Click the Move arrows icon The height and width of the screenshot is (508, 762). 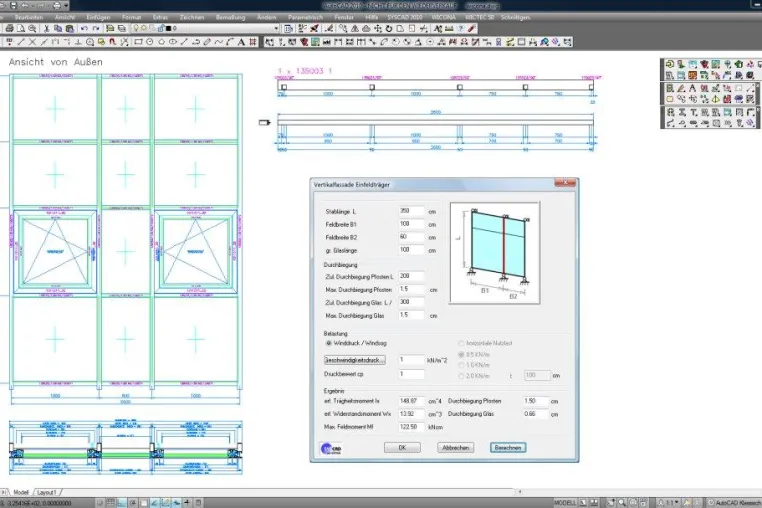(x=378, y=28)
